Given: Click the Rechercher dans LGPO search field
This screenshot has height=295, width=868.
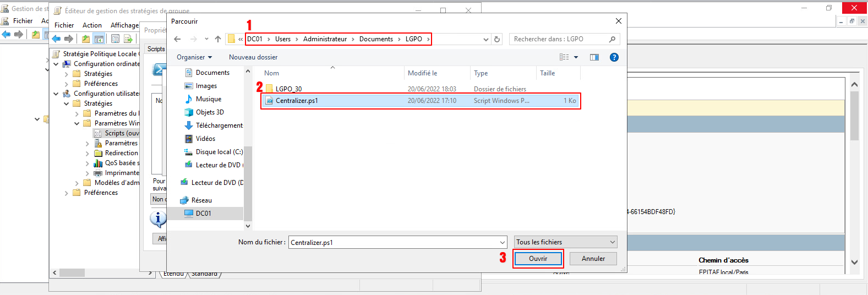Looking at the screenshot, I should tap(559, 39).
